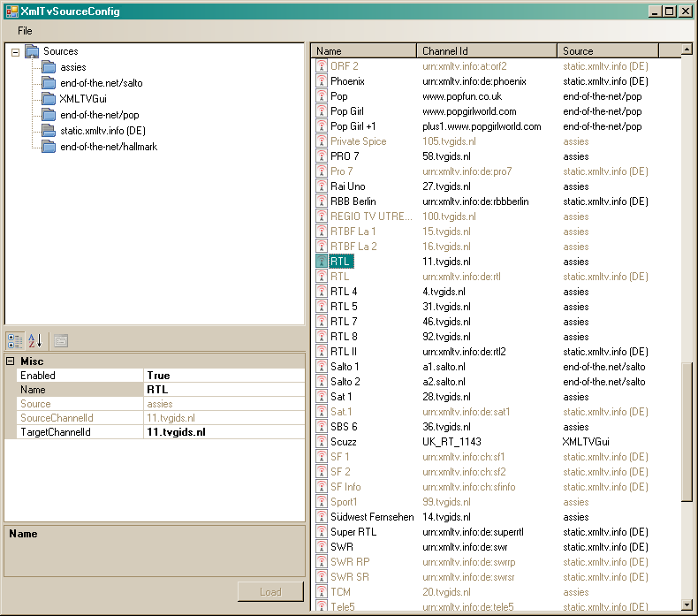Click the Load button
This screenshot has width=698, height=616.
(x=270, y=592)
